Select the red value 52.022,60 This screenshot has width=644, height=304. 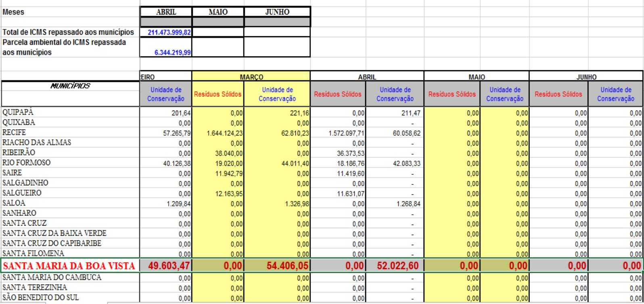coord(398,266)
